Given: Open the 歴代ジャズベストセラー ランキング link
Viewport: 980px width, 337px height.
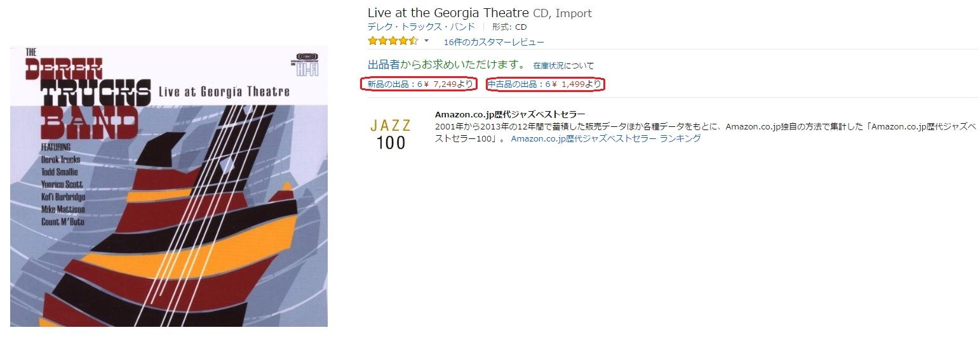Looking at the screenshot, I should 606,138.
